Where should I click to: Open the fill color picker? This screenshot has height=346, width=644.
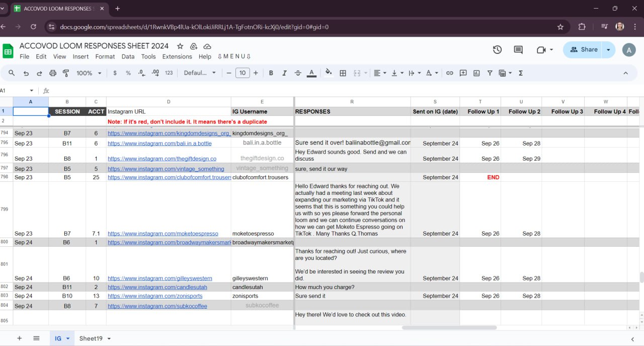tap(329, 73)
